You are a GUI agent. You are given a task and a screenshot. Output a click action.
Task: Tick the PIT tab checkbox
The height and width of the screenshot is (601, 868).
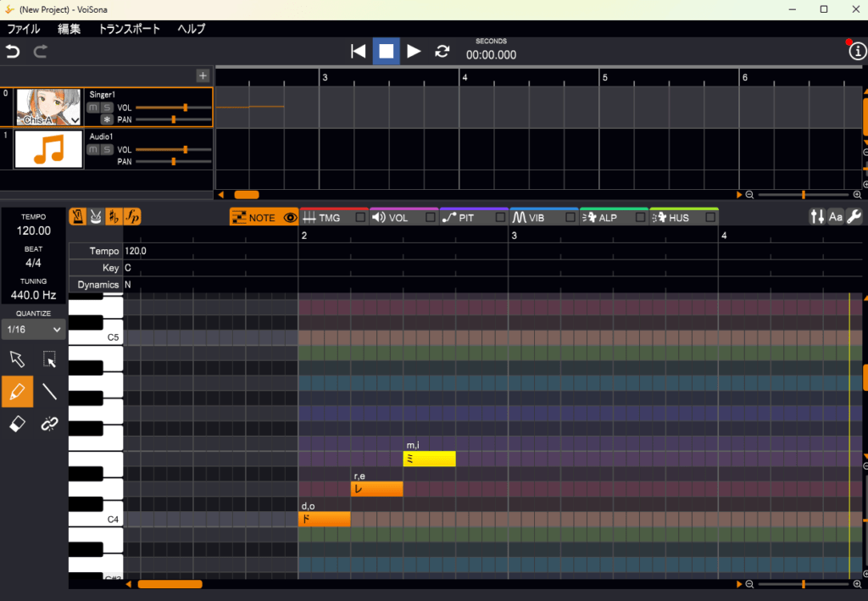pyautogui.click(x=500, y=218)
